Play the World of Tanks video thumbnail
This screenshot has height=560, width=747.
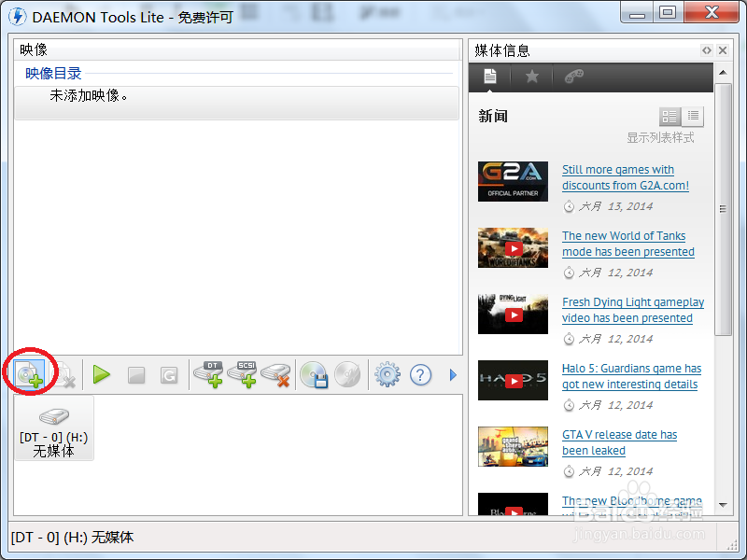[x=513, y=247]
